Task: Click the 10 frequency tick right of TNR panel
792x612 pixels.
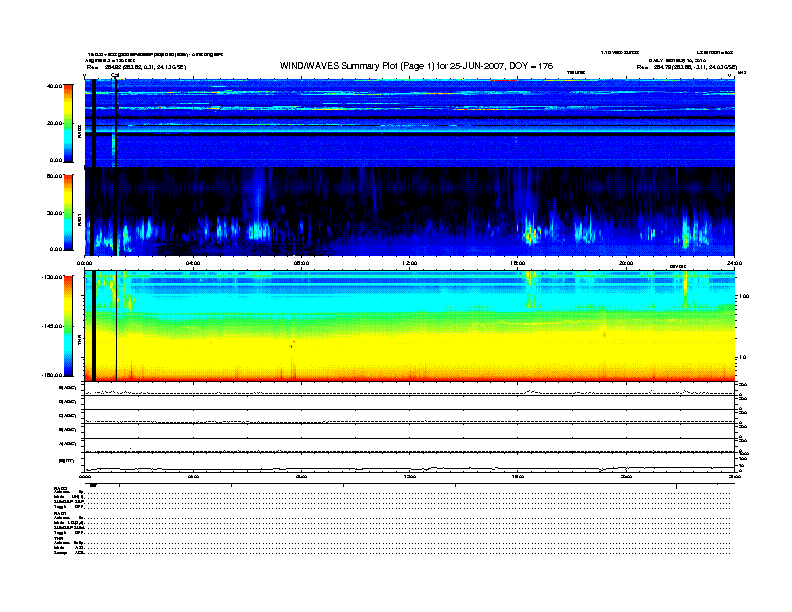Action: click(x=742, y=358)
